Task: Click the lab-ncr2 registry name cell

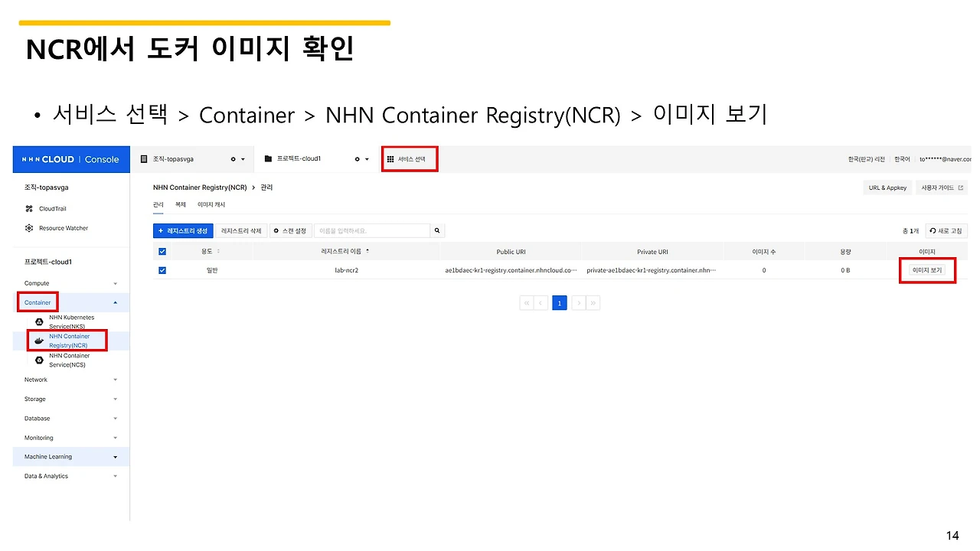Action: [346, 270]
